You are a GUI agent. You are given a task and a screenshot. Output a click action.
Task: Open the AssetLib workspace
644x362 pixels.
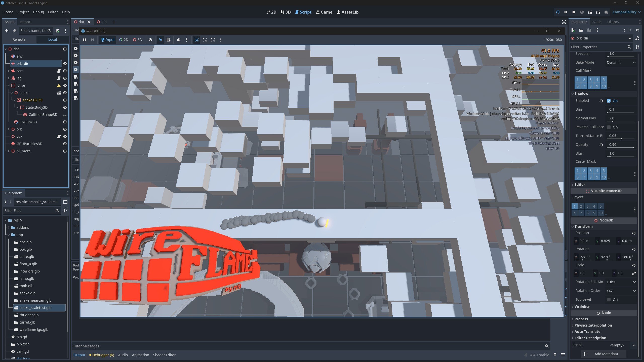pyautogui.click(x=347, y=12)
